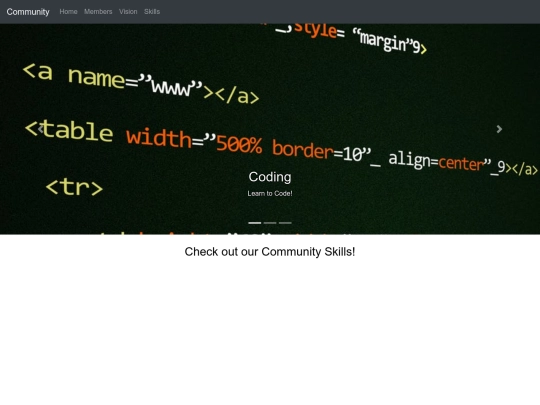Go back with previous carousel arrow
The image size is (540, 405).
point(41,129)
